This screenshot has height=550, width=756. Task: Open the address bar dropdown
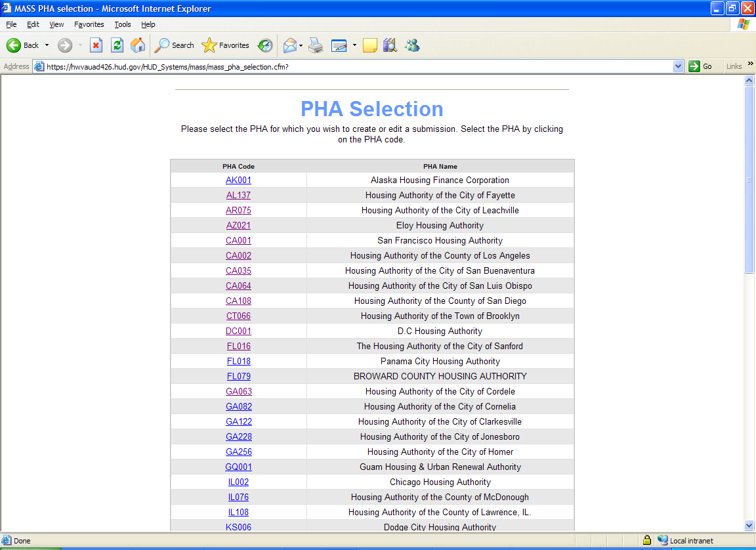click(x=678, y=66)
